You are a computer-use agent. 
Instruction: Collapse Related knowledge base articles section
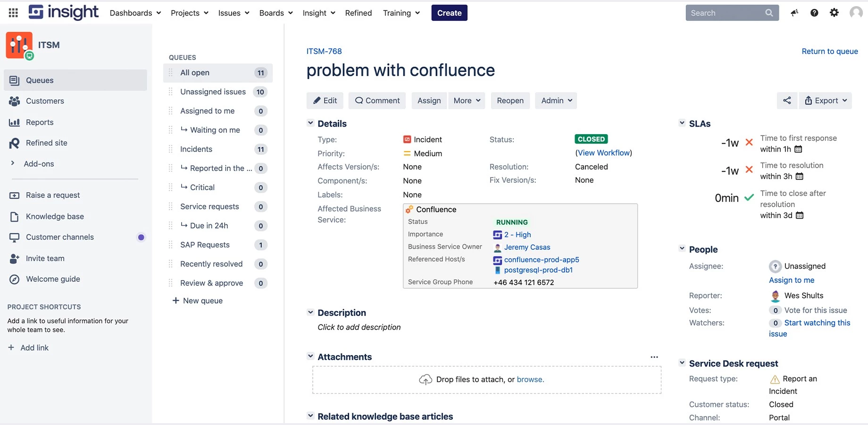(310, 416)
